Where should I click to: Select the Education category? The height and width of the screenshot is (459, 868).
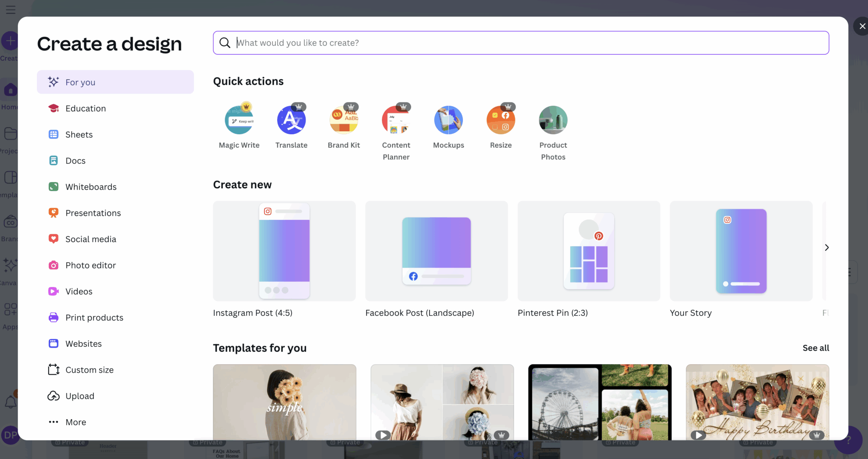coord(115,108)
